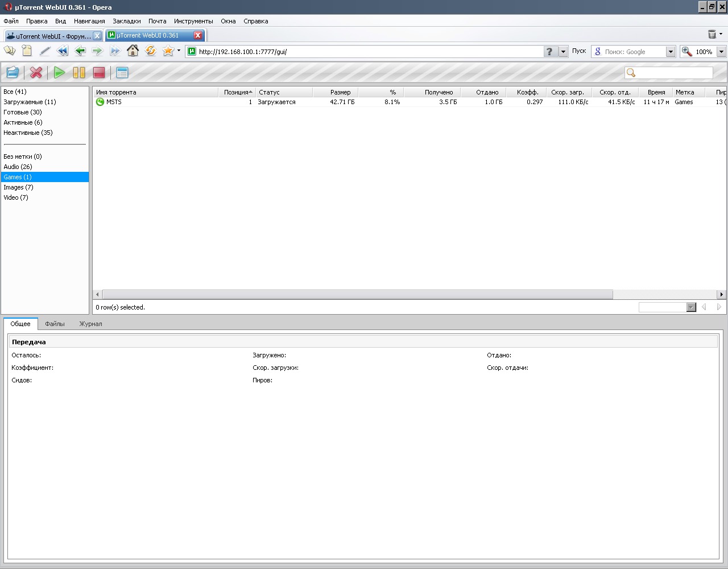This screenshot has height=569, width=728.
Task: Switch to the Файлы tab
Action: 55,324
